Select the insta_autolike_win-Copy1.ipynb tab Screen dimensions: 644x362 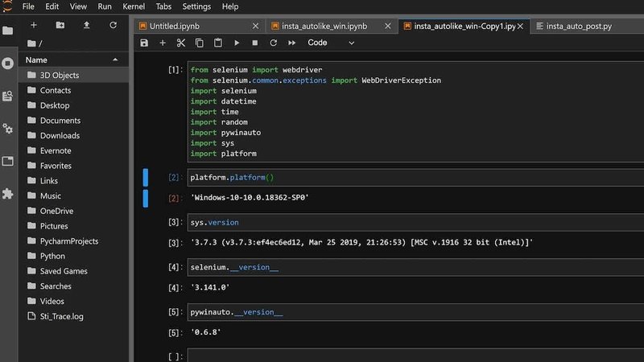click(464, 26)
